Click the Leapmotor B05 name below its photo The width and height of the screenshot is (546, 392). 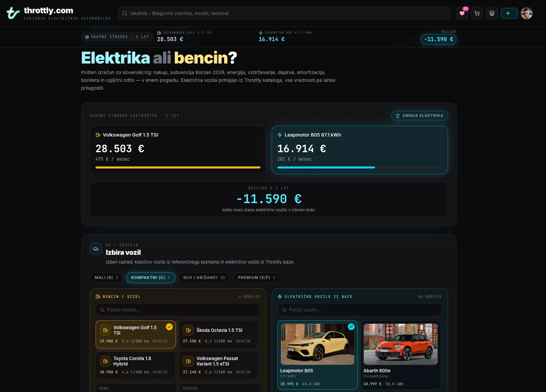(296, 371)
